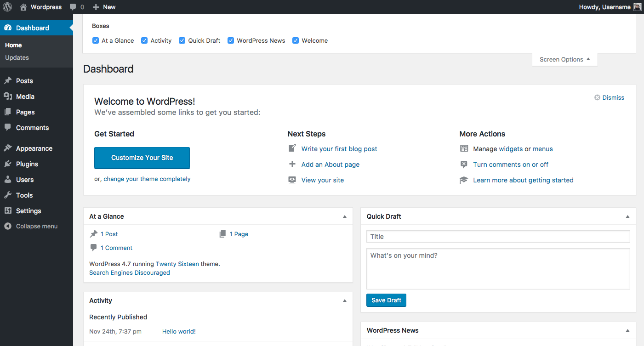Image resolution: width=644 pixels, height=346 pixels.
Task: Click the Media icon in sidebar
Action: click(x=8, y=96)
